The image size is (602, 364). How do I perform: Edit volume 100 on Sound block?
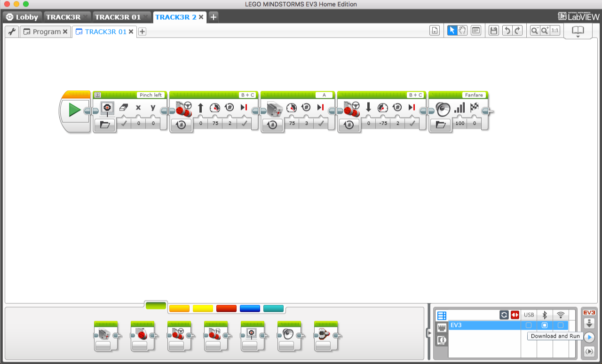(459, 124)
